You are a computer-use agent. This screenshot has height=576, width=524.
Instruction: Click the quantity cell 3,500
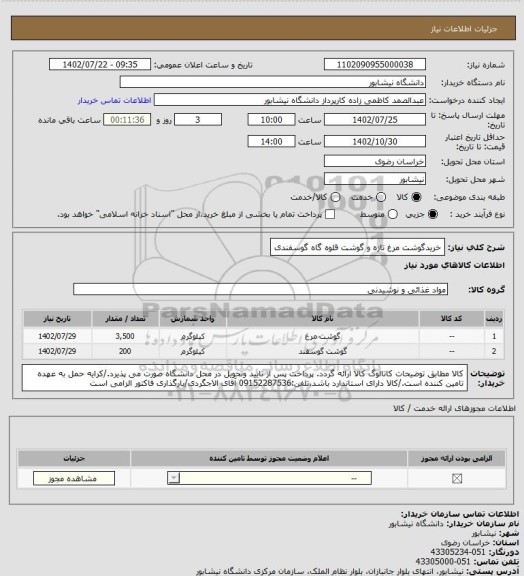125,336
